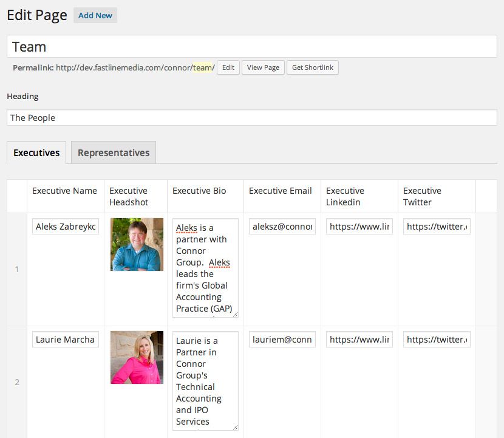Click the lauriem@conn email field
The image size is (504, 438).
click(x=282, y=340)
